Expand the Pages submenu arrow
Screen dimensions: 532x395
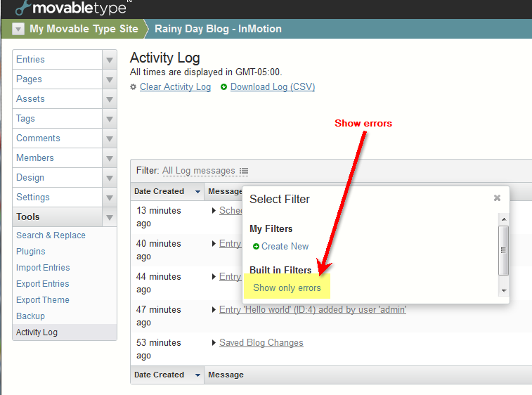tap(109, 79)
